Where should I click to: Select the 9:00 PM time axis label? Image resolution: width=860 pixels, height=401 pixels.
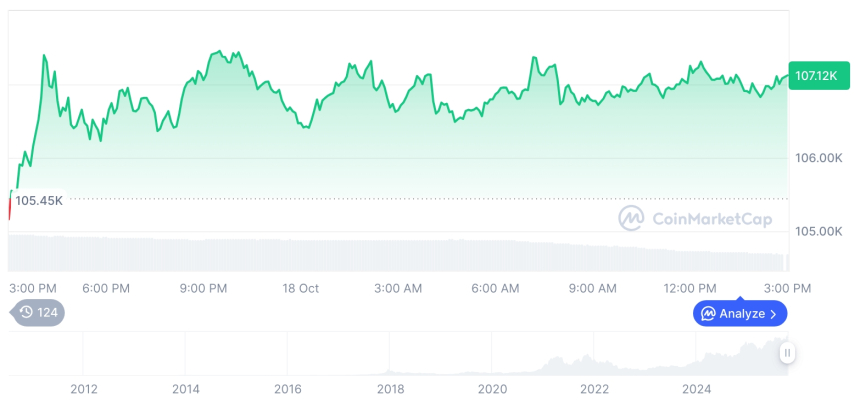pyautogui.click(x=203, y=288)
